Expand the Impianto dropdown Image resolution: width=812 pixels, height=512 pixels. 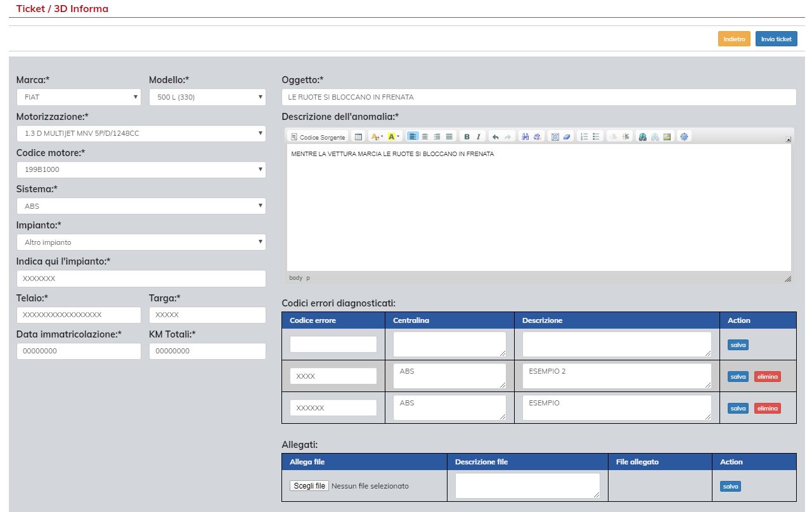tap(141, 242)
